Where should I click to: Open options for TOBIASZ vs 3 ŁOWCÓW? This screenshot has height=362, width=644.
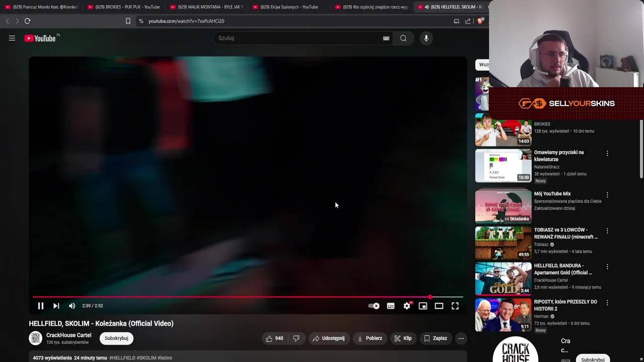607,231
